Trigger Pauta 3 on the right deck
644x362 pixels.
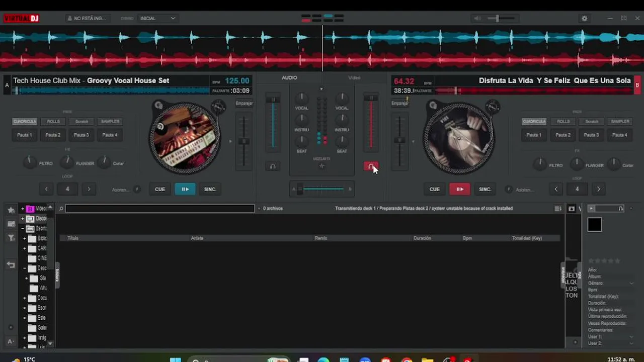592,135
